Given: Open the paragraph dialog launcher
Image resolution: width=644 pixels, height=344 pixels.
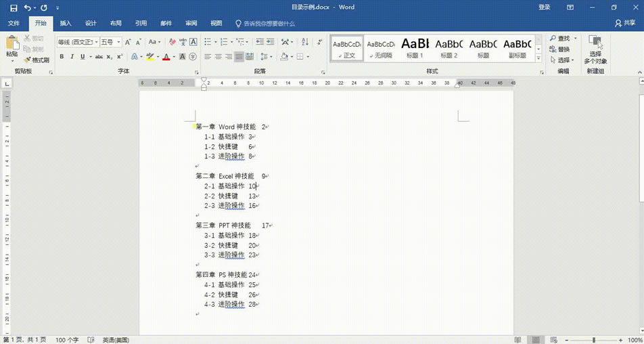Looking at the screenshot, I should (x=323, y=72).
